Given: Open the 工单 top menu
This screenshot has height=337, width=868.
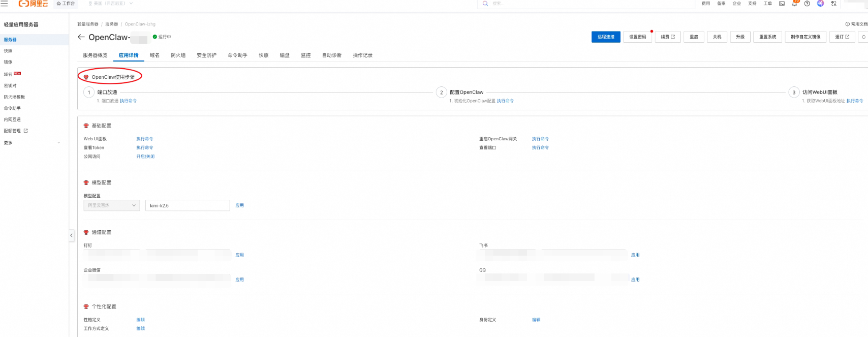Looking at the screenshot, I should pos(767,3).
